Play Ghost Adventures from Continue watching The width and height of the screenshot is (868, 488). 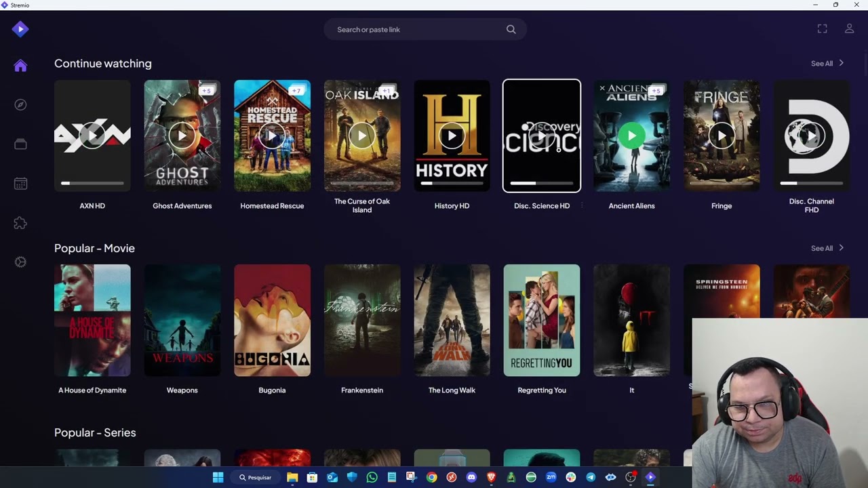[x=182, y=136]
